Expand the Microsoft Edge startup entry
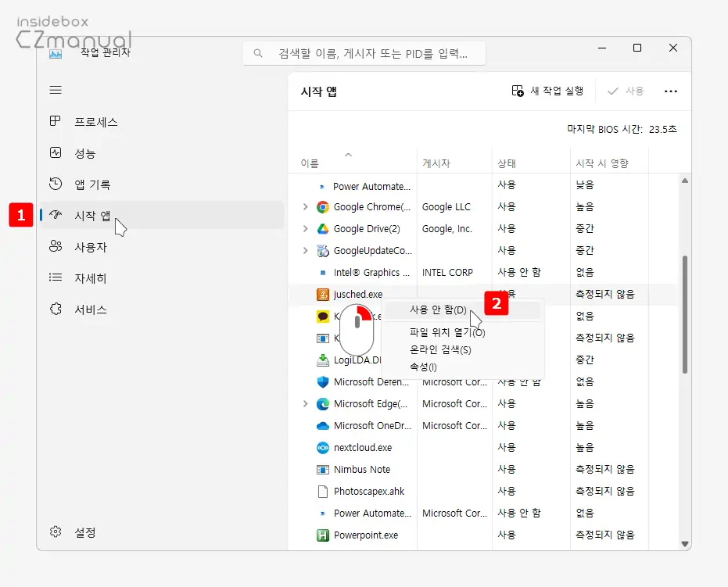 305,403
